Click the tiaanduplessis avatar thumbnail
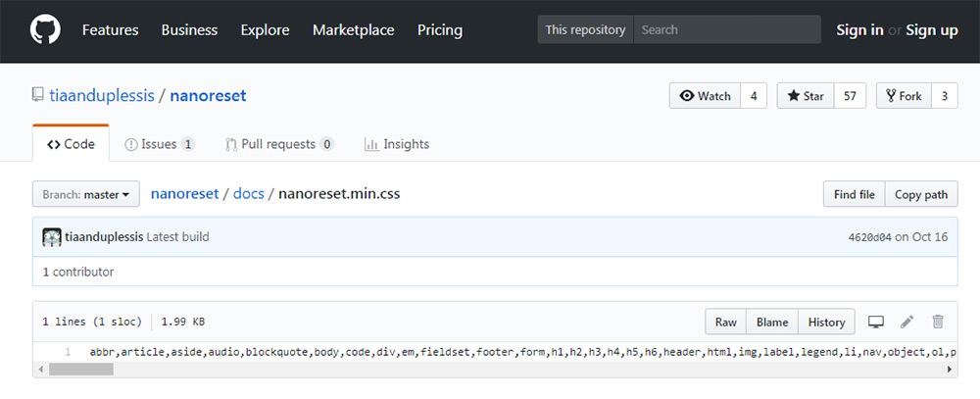 tap(52, 237)
